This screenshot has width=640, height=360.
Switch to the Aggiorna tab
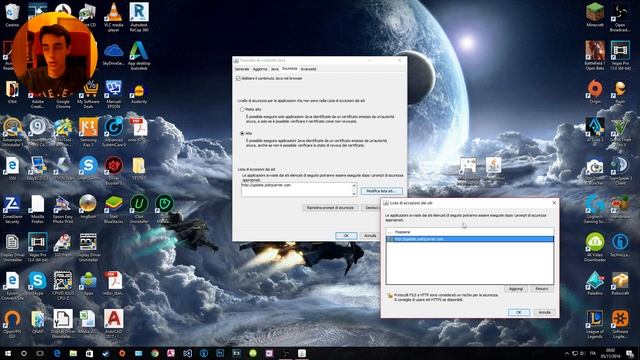[260, 69]
